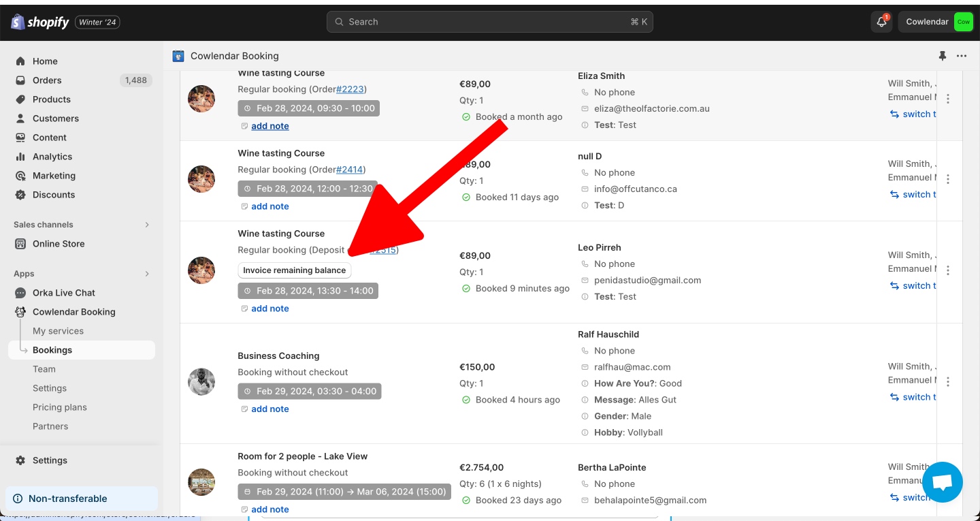Select My services under Cowlendar Booking
Image resolution: width=980 pixels, height=521 pixels.
point(58,331)
